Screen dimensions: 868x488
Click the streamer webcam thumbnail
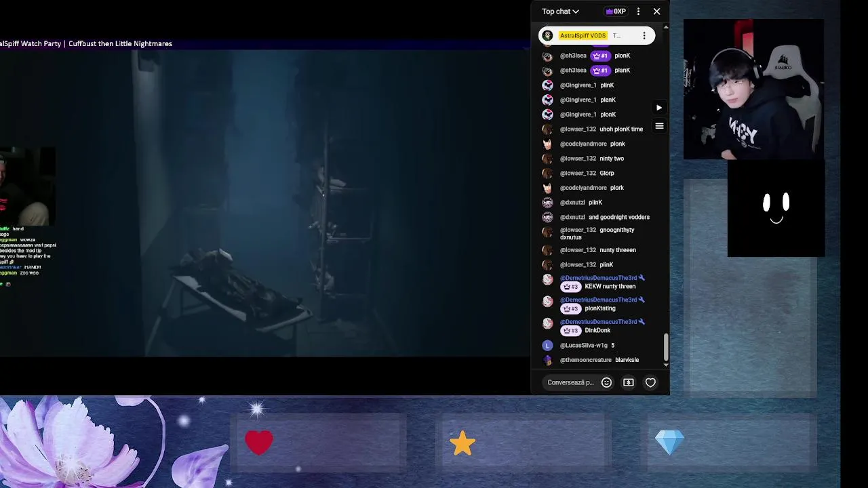[753, 89]
